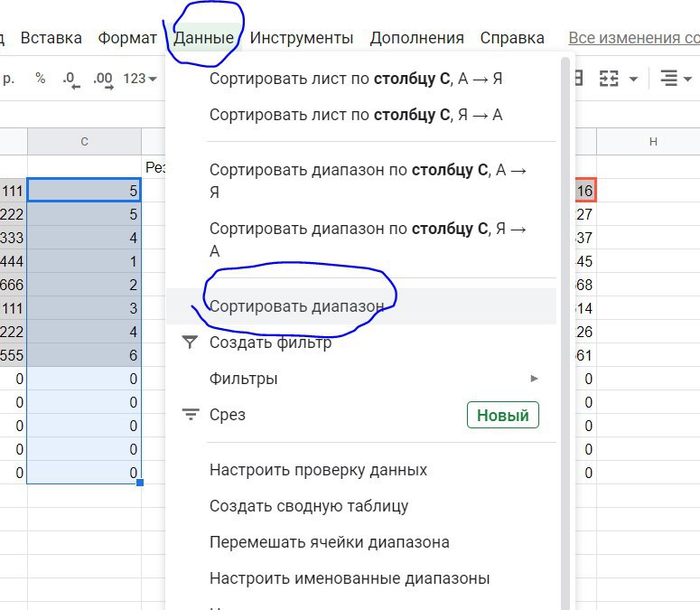Expand the Фильтры submenu arrow

pyautogui.click(x=535, y=379)
